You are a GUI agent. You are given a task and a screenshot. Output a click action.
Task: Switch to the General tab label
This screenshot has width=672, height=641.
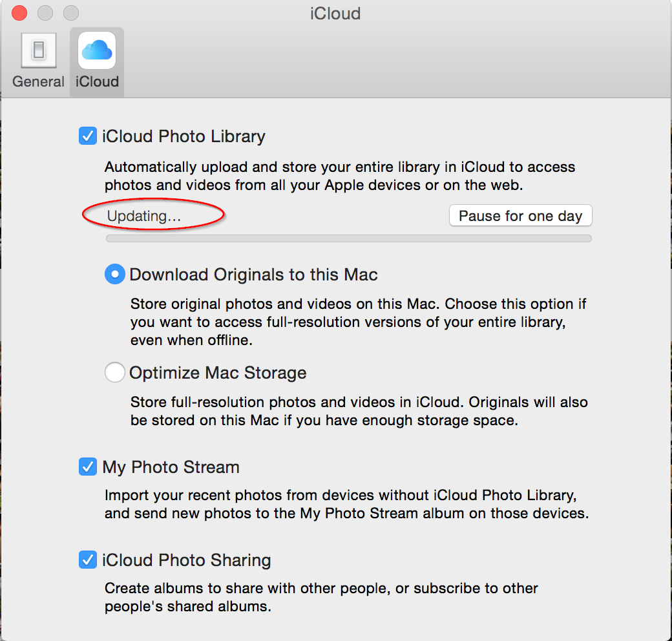(38, 81)
